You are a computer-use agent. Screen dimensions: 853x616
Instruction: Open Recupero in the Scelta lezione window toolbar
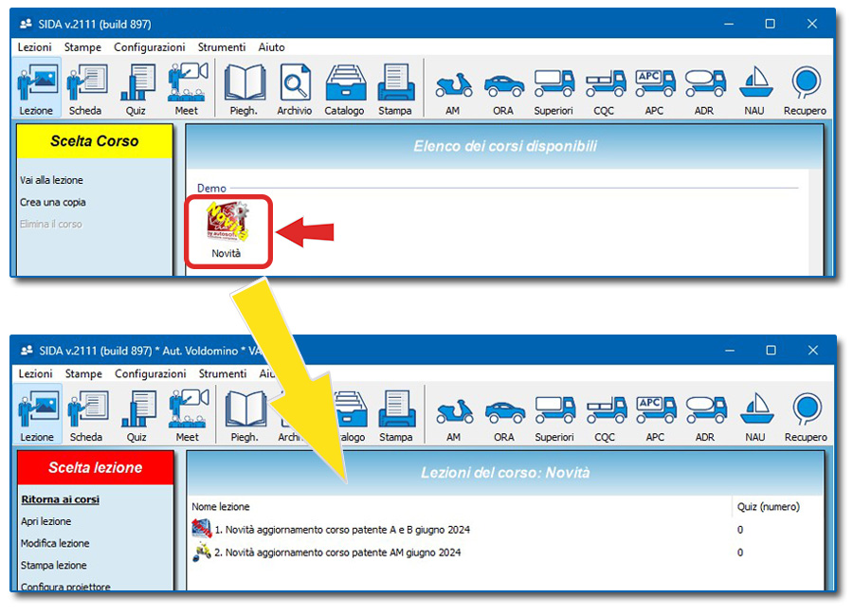point(806,415)
